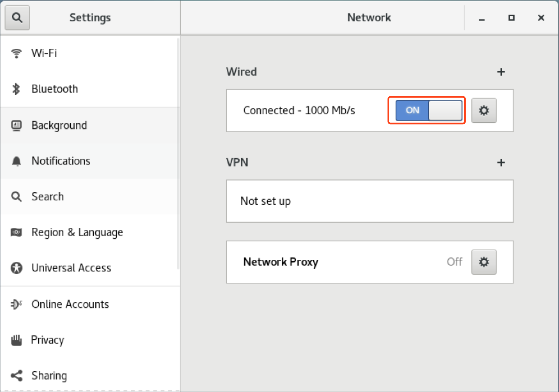
Task: Click the Sharing icon in sidebar
Action: coord(16,376)
